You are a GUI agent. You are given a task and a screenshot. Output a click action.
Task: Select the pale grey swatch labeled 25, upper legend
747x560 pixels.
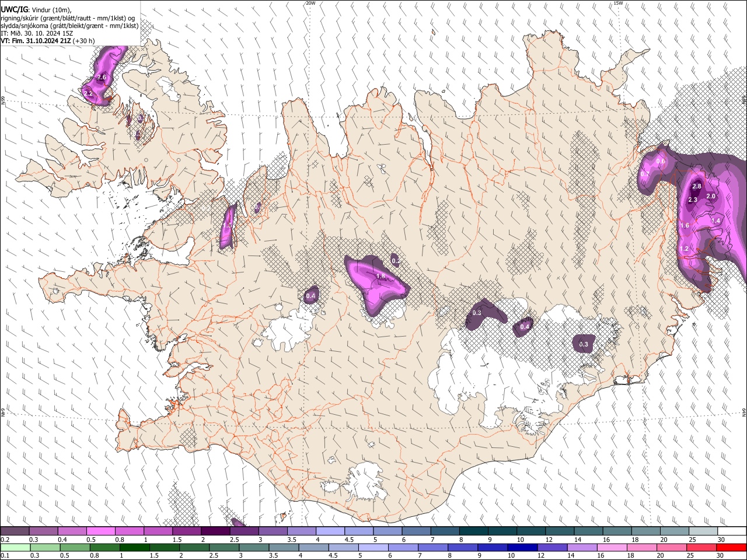pyautogui.click(x=704, y=531)
